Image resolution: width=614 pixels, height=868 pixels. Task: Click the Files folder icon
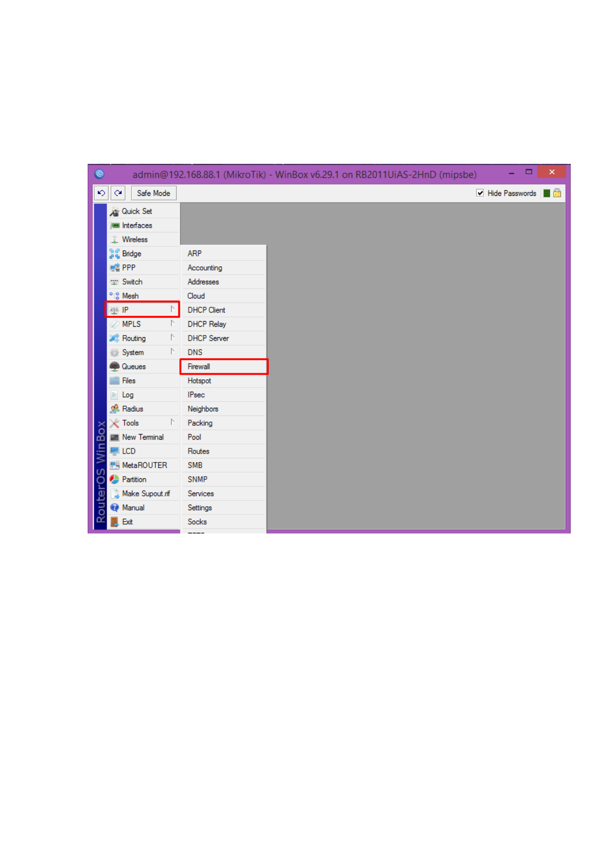pyautogui.click(x=114, y=381)
